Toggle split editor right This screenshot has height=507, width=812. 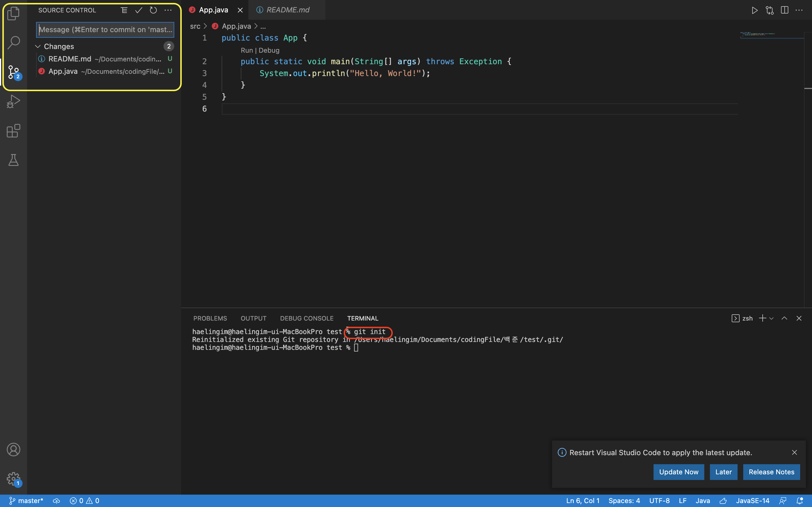click(x=784, y=10)
